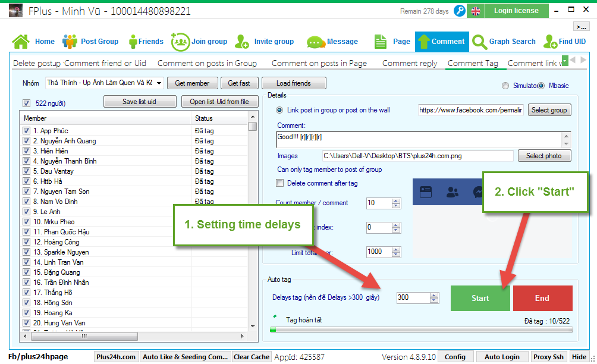Image resolution: width=597 pixels, height=364 pixels.
Task: Click the member list vertical scrollbar thumb
Action: coord(253,126)
